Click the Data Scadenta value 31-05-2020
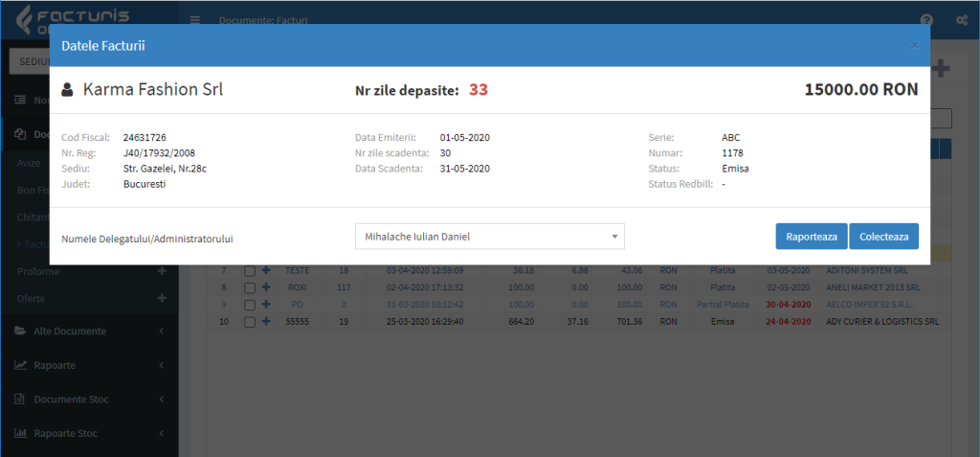 pyautogui.click(x=465, y=169)
